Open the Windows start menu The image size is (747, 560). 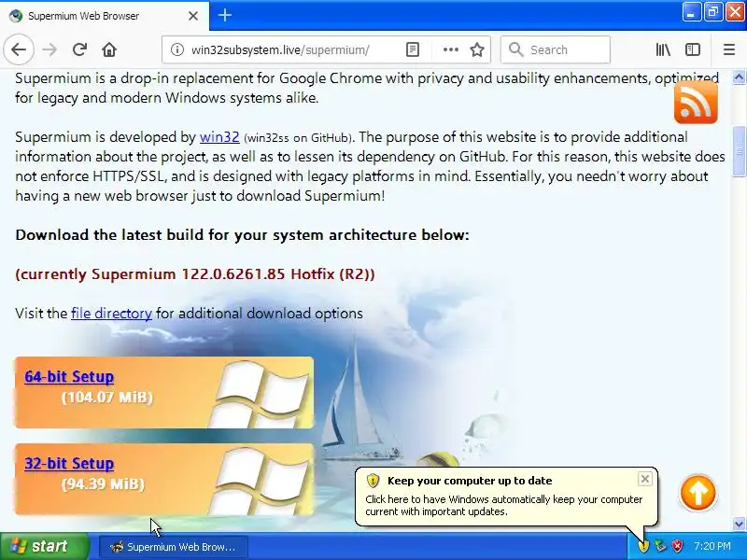44,546
